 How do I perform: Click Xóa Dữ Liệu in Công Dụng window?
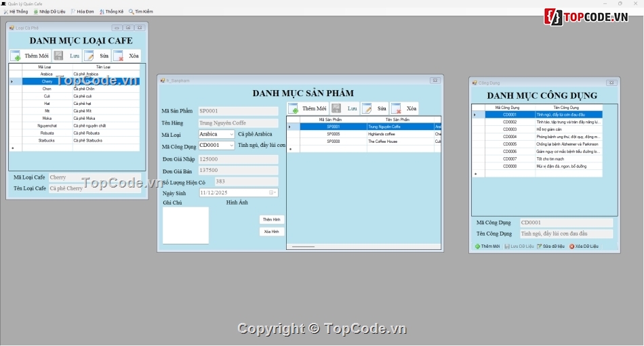pyautogui.click(x=584, y=246)
